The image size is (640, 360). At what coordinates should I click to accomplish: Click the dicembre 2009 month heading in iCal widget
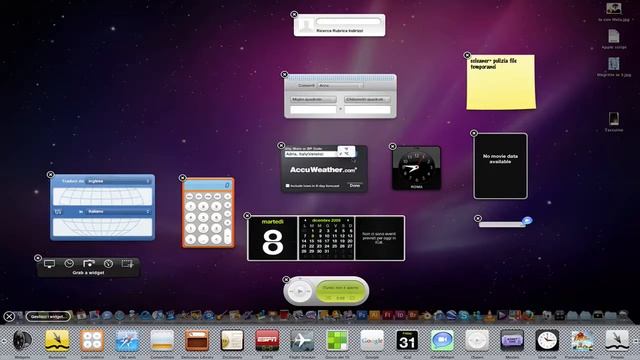click(x=326, y=220)
